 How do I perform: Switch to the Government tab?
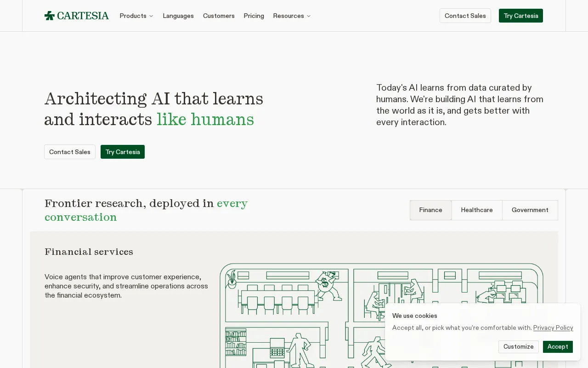(x=530, y=210)
